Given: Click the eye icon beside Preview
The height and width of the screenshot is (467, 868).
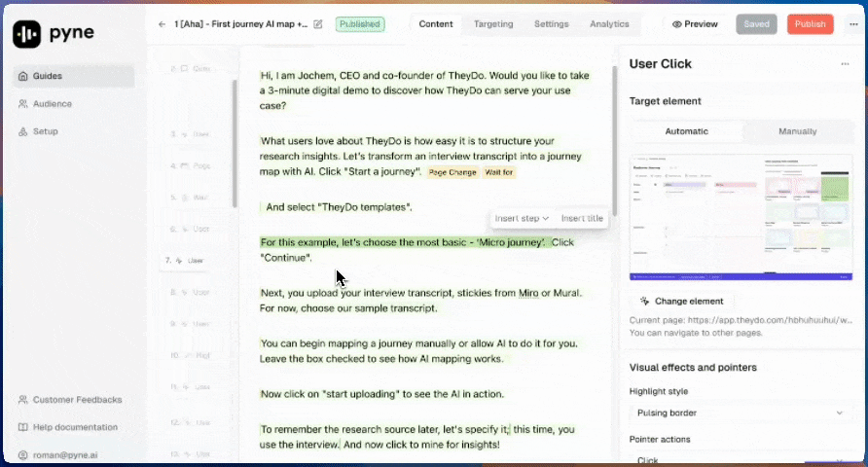Looking at the screenshot, I should [x=676, y=24].
